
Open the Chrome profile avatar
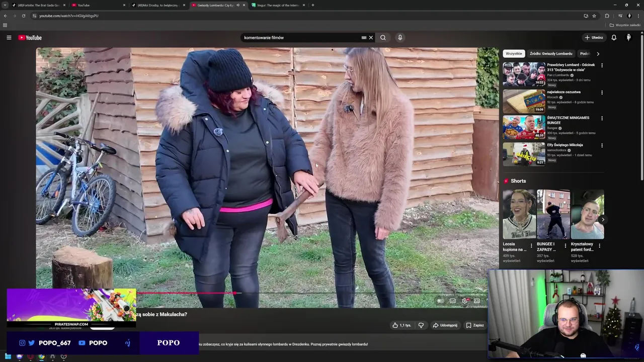(629, 16)
